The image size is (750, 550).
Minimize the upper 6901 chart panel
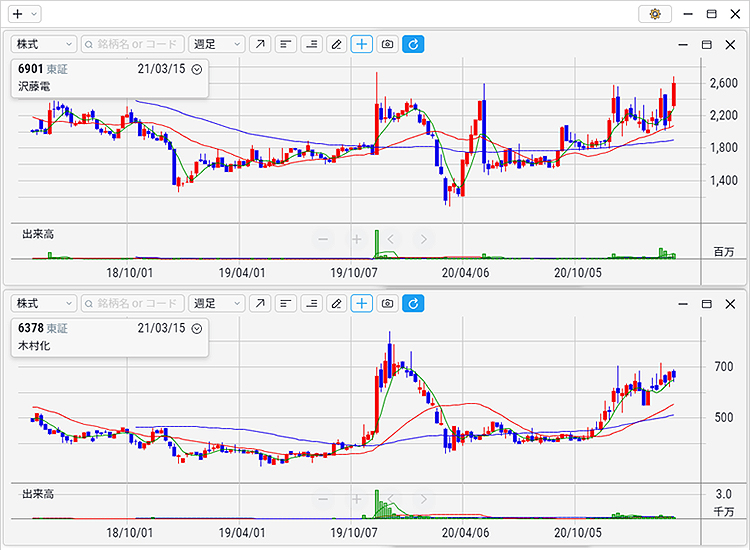683,44
